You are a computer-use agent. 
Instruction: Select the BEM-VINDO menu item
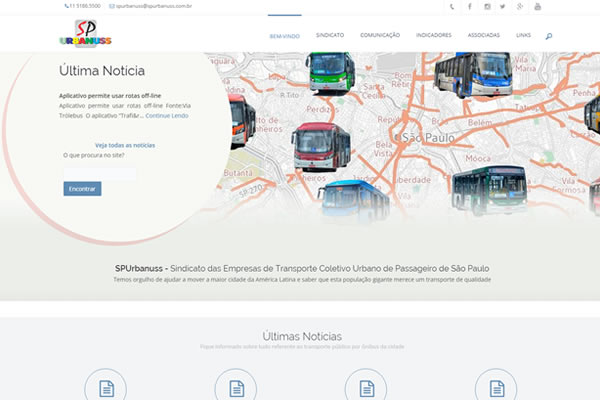(284, 35)
